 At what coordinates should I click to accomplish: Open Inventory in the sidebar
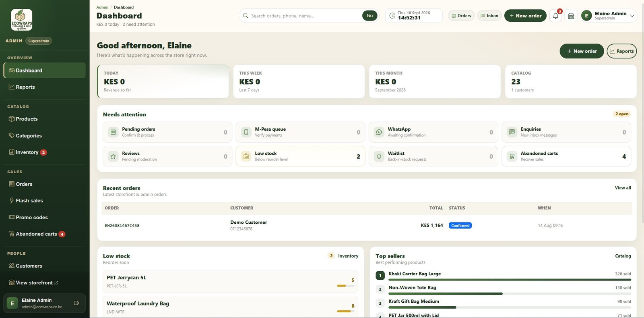44,152
